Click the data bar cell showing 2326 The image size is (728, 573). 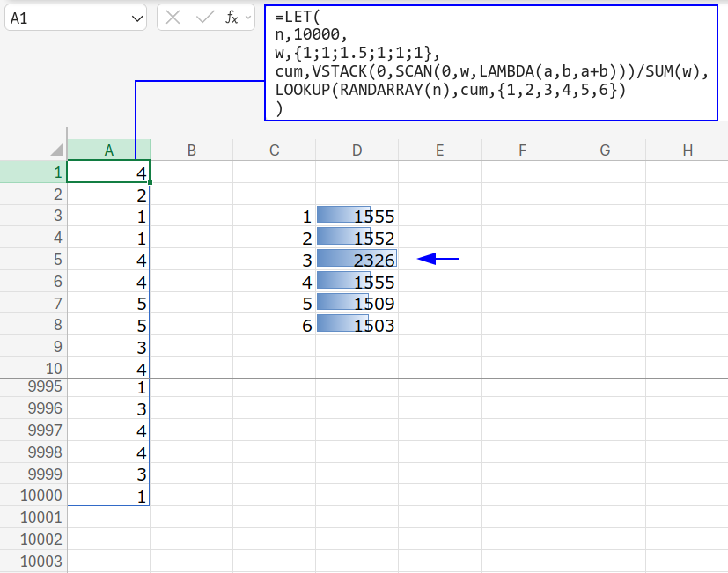[357, 260]
